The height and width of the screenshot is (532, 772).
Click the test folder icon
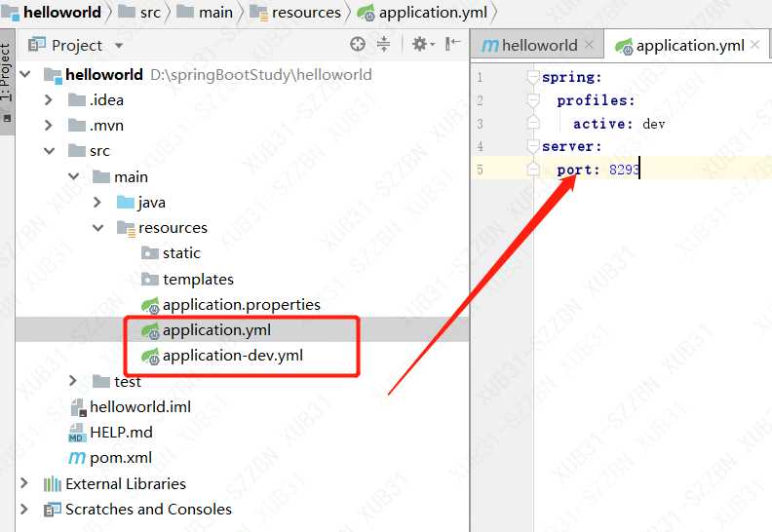click(101, 381)
